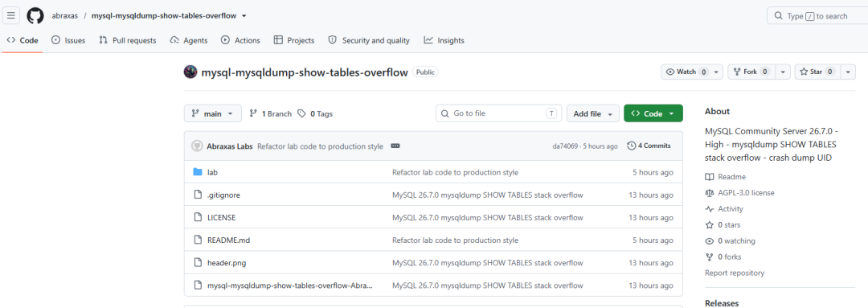Open the Abraxas Labs author link
Screen dimensions: 868x308
click(230, 146)
